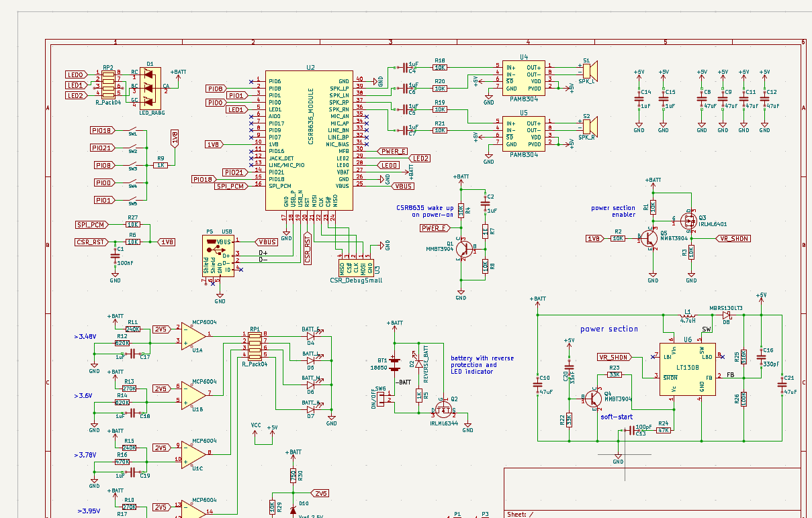Select the D1 LED_RABG symbol
The width and height of the screenshot is (812, 518).
150,87
